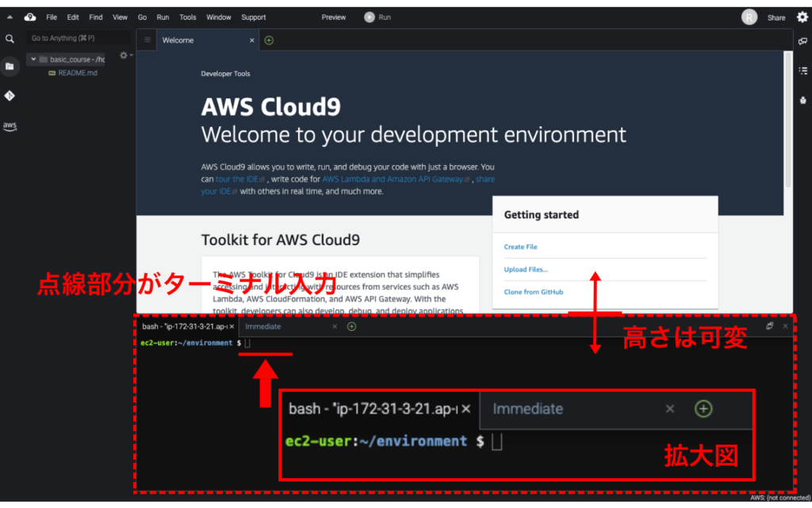Add a new editor tab beside Welcome
The image size is (812, 508).
(x=269, y=40)
